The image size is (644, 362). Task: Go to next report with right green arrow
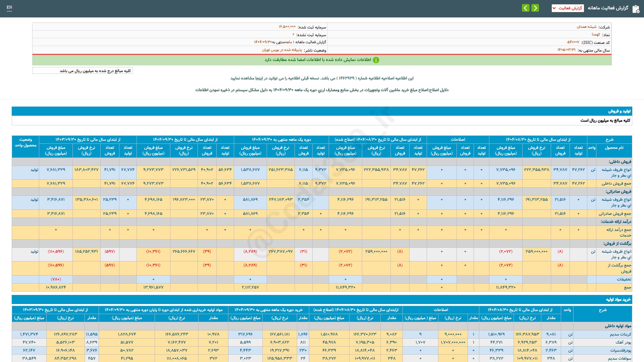click(535, 8)
